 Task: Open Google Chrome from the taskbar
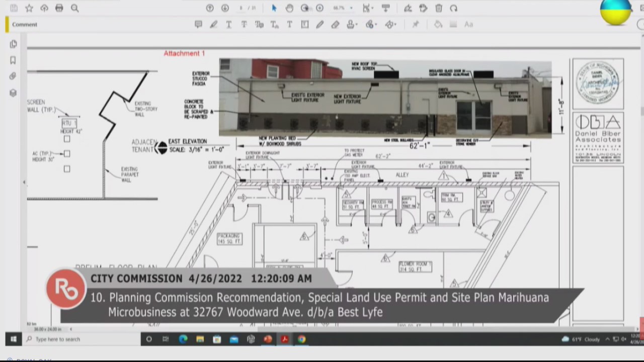click(x=301, y=339)
